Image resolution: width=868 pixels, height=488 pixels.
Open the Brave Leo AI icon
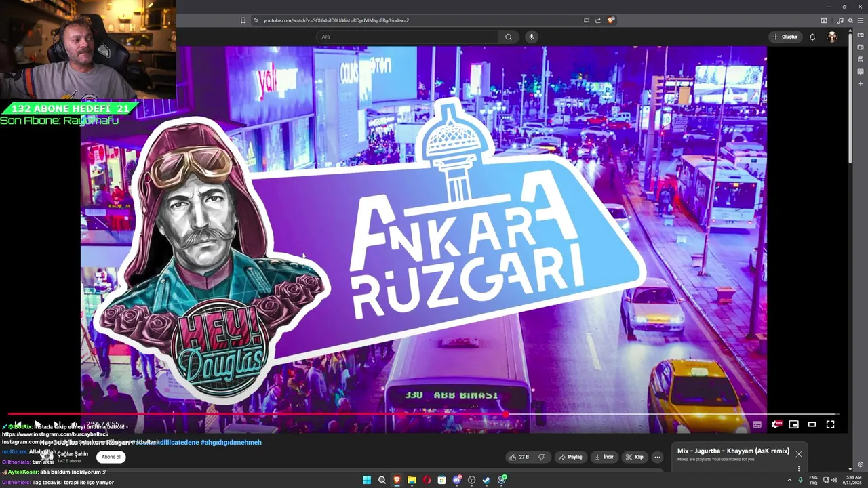coord(850,20)
